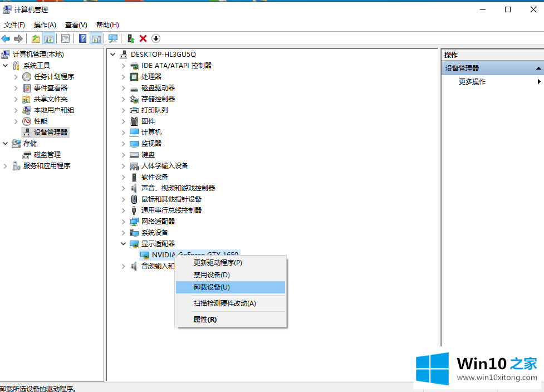The height and width of the screenshot is (392, 544).
Task: Expand the 服务和应用程序 node arrow
Action: point(5,166)
